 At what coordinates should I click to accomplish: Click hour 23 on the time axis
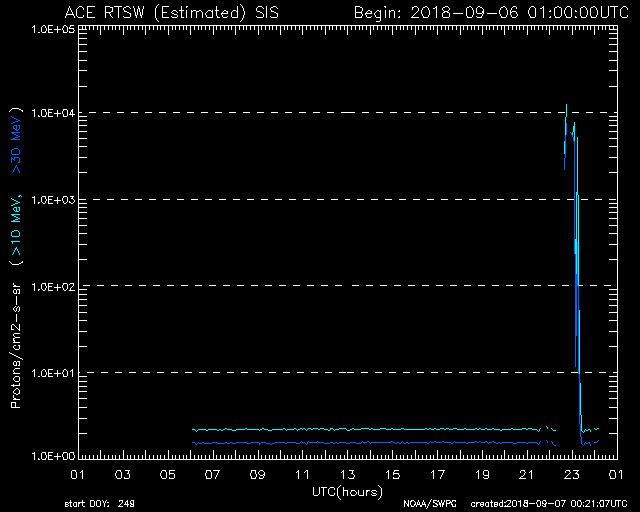(x=572, y=474)
